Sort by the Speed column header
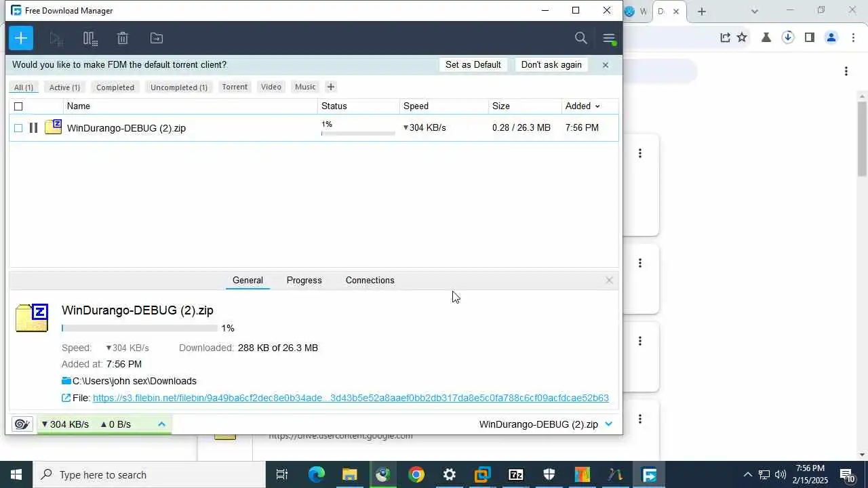The height and width of the screenshot is (488, 868). pos(444,106)
